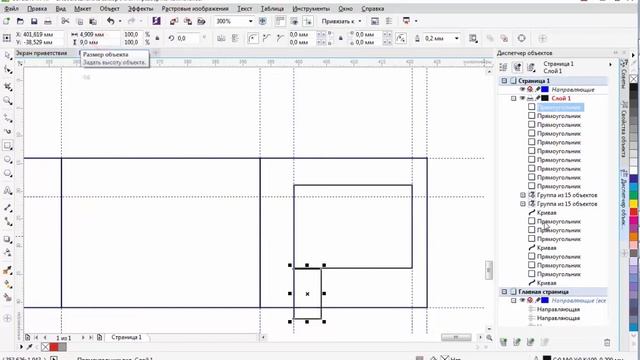Open the zoom level 300% dropdown

pos(250,21)
